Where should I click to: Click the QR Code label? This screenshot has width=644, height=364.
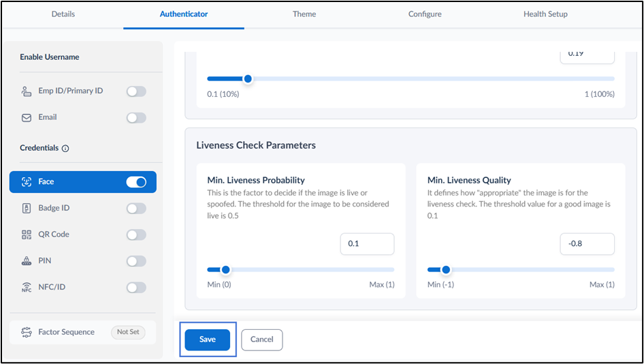[54, 234]
